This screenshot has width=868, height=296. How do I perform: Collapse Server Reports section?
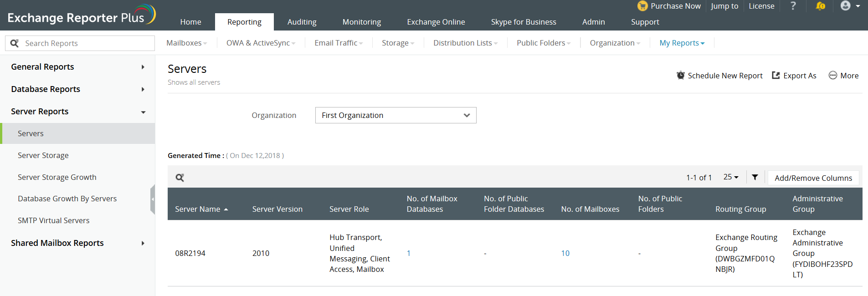[x=77, y=112]
